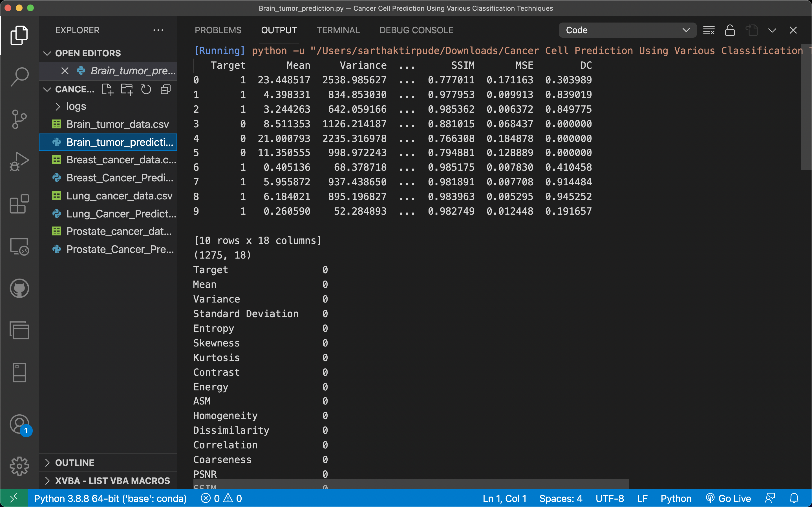The image size is (812, 507).
Task: Open Lung_cancer_data.csv file
Action: click(x=119, y=196)
